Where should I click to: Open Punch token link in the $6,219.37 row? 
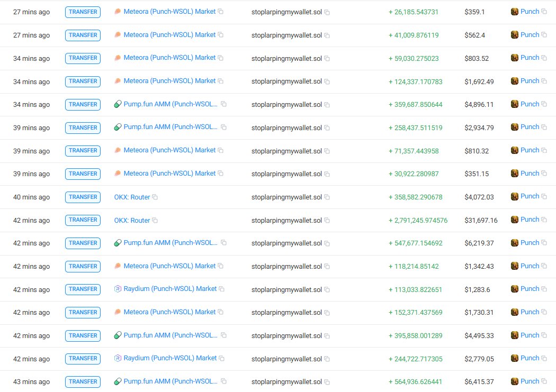coord(530,243)
